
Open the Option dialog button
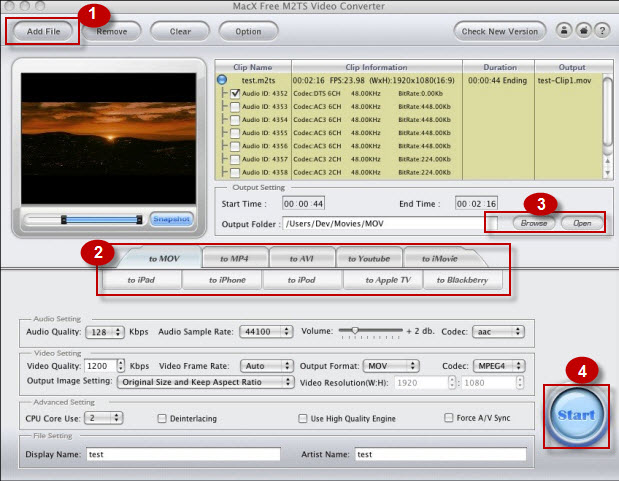click(248, 31)
